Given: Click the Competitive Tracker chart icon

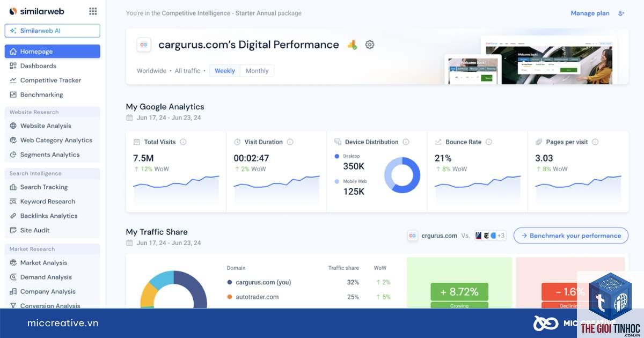Looking at the screenshot, I should tap(13, 80).
